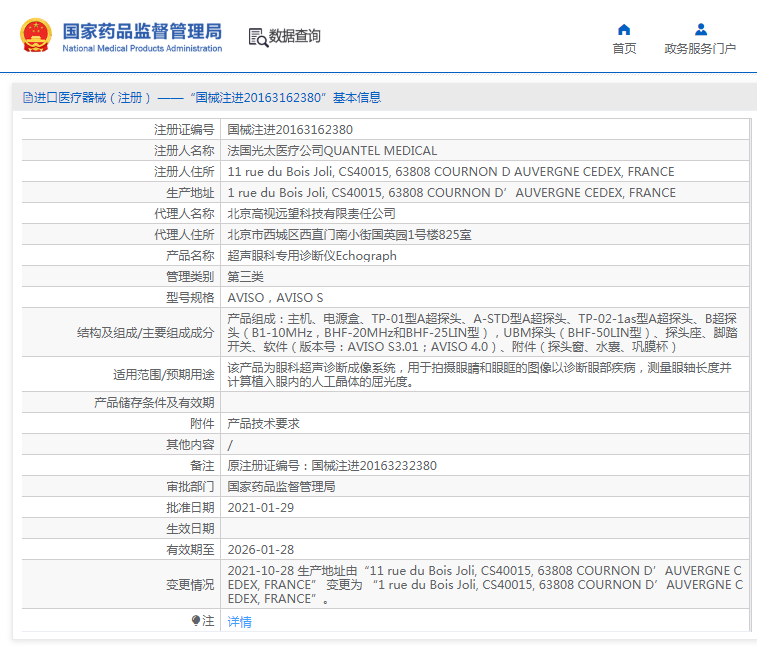Click the 变更情况 row label
757x647 pixels.
pos(190,585)
